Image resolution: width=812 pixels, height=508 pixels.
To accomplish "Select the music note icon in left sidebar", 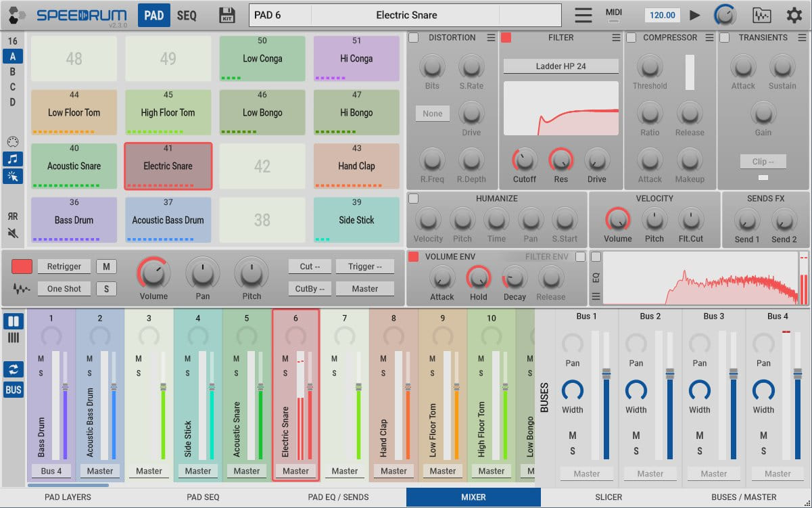I will tap(13, 159).
